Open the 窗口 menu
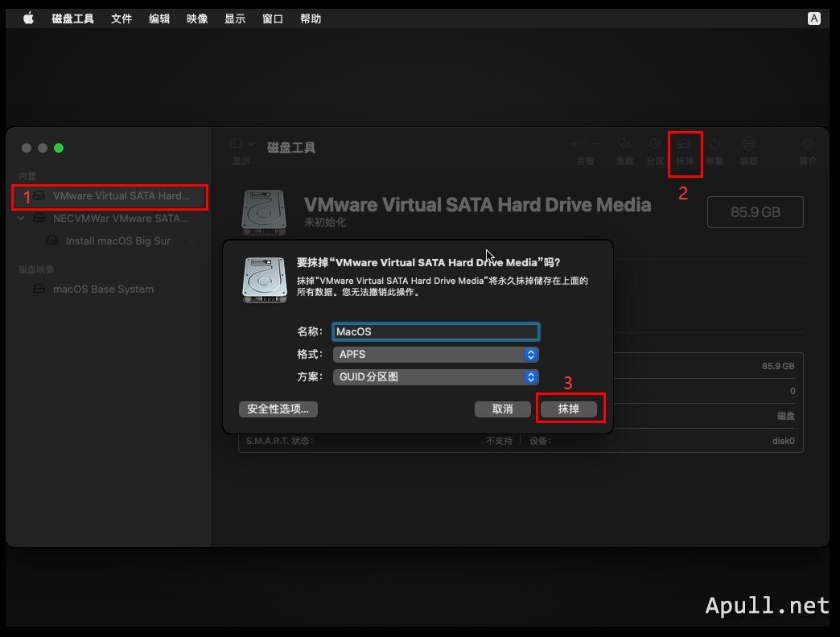840x637 pixels. point(273,18)
